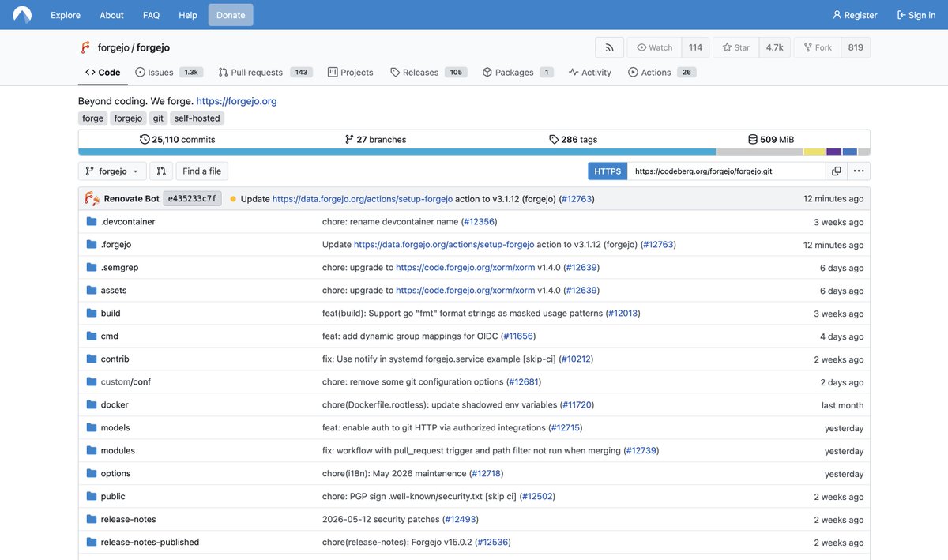
Task: Click the yellow commit status dot
Action: pos(233,199)
